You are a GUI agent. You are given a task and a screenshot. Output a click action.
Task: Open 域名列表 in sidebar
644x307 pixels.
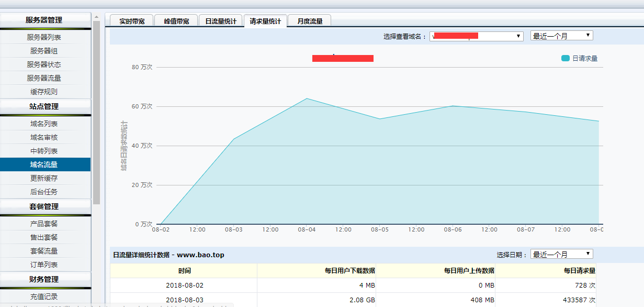pyautogui.click(x=44, y=124)
